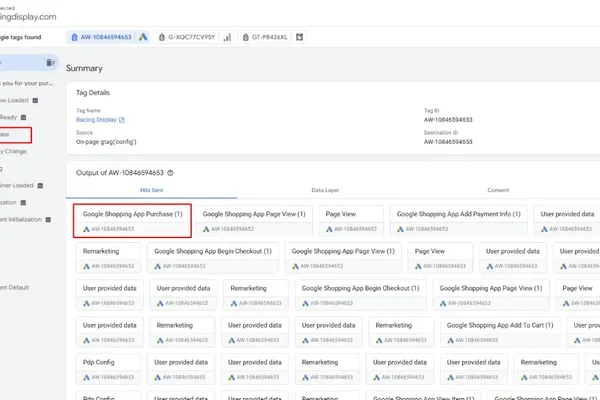
Task: Click the AW-10846594653 value under Tag ID
Action: pyautogui.click(x=448, y=120)
